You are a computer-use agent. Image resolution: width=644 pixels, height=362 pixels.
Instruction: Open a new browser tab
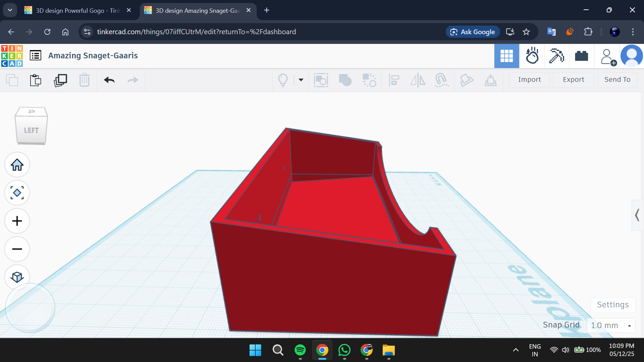(267, 10)
